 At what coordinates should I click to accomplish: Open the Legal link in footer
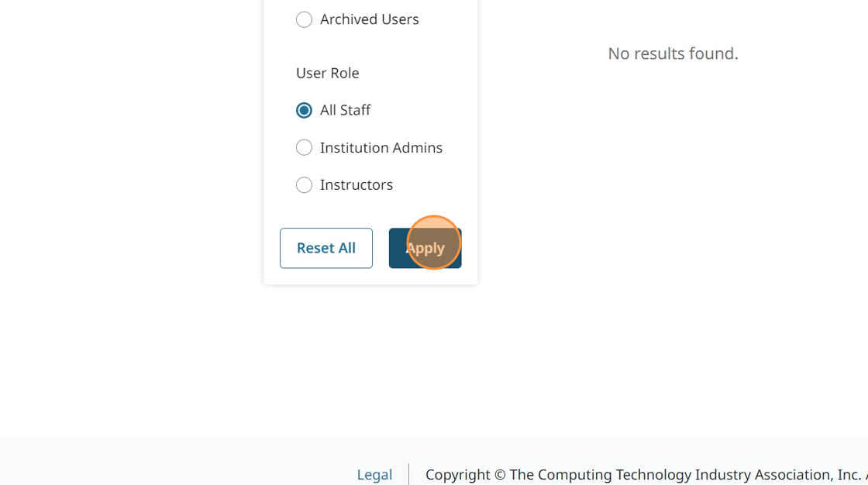[374, 474]
